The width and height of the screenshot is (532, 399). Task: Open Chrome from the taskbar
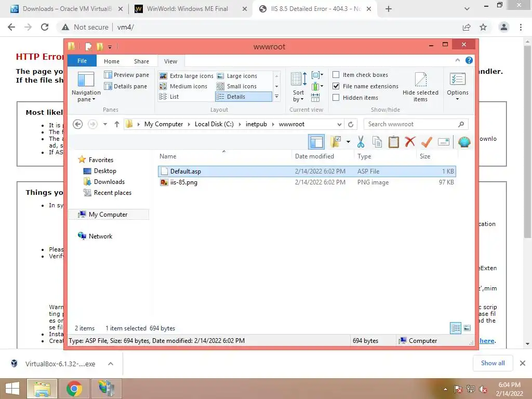point(74,389)
